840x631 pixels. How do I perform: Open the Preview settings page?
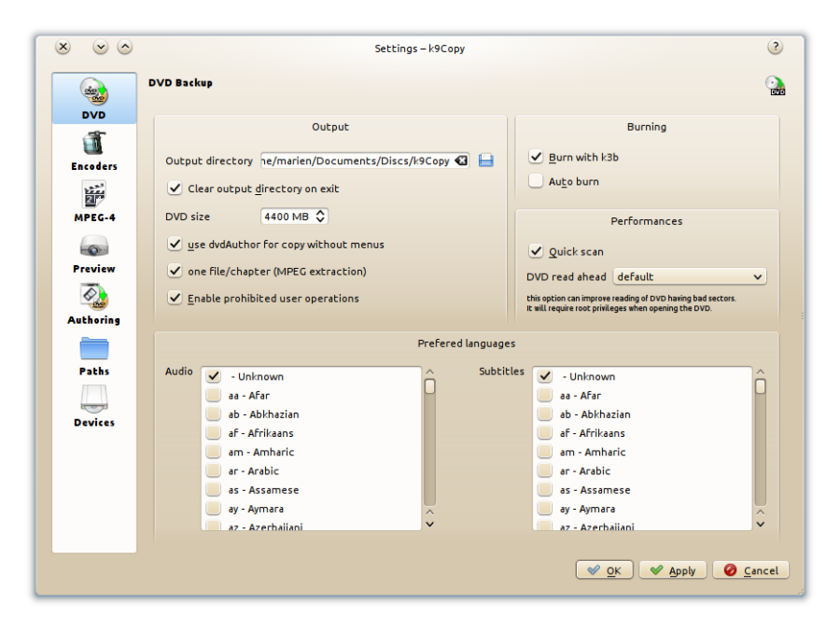(94, 253)
